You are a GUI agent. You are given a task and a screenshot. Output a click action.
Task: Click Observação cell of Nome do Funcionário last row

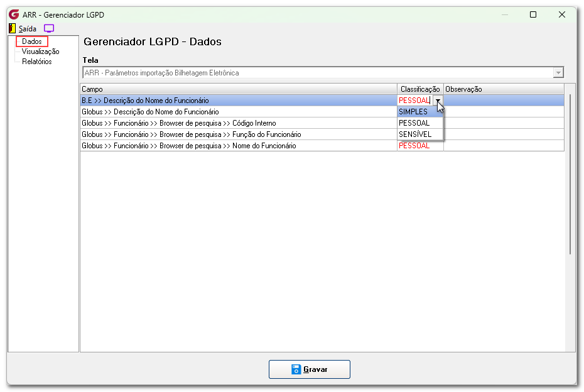pos(504,146)
